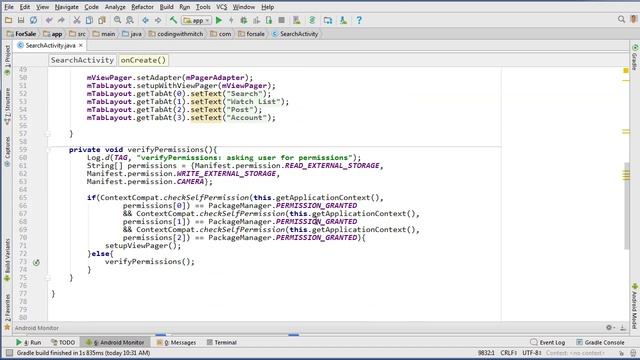Click the Run with coverage toolbar icon
Image resolution: width=640 pixels, height=360 pixels.
coord(256,20)
